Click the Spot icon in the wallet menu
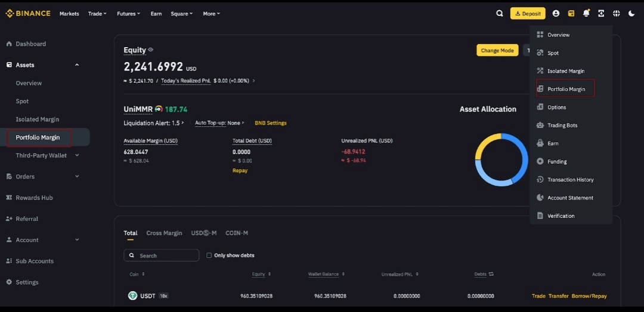This screenshot has width=644, height=312. [540, 53]
